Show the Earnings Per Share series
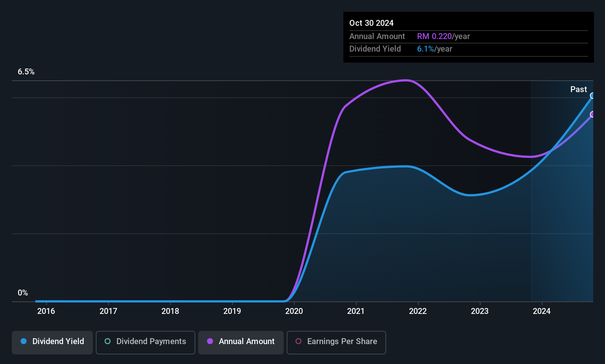605x364 pixels. click(336, 342)
